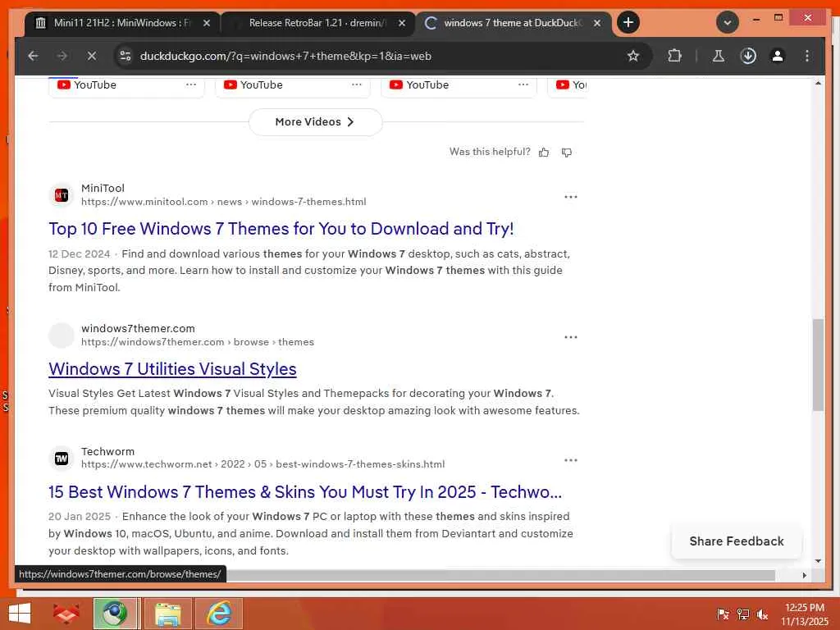Open Top 10 Free Windows 7 Themes link
The width and height of the screenshot is (840, 630).
pos(281,229)
